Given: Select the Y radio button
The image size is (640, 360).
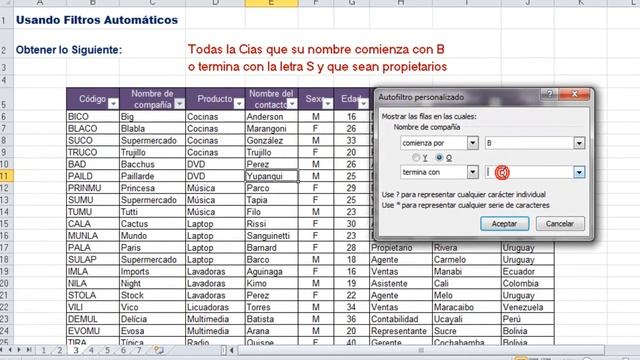Looking at the screenshot, I should 416,158.
